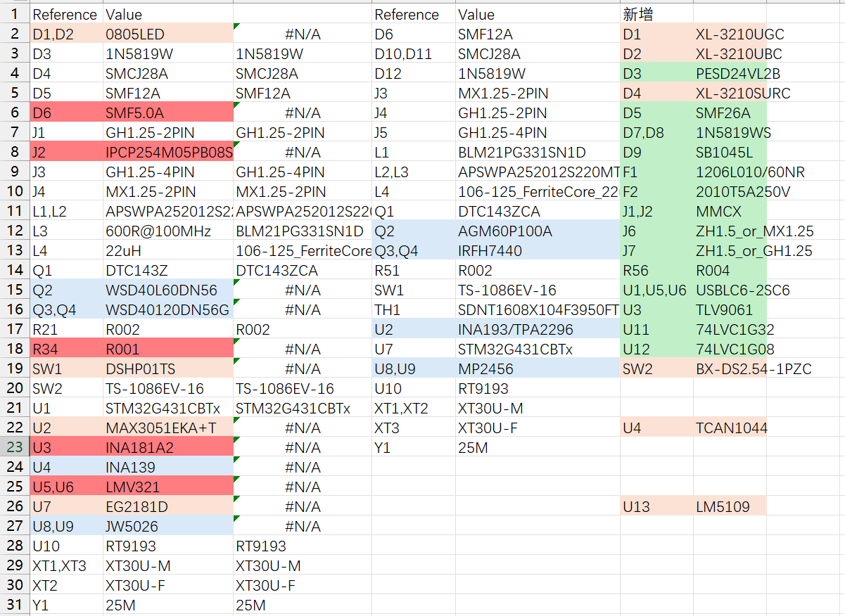Screen dimensions: 845x616
Task: Select the U13 reference cell
Action: pyautogui.click(x=656, y=506)
